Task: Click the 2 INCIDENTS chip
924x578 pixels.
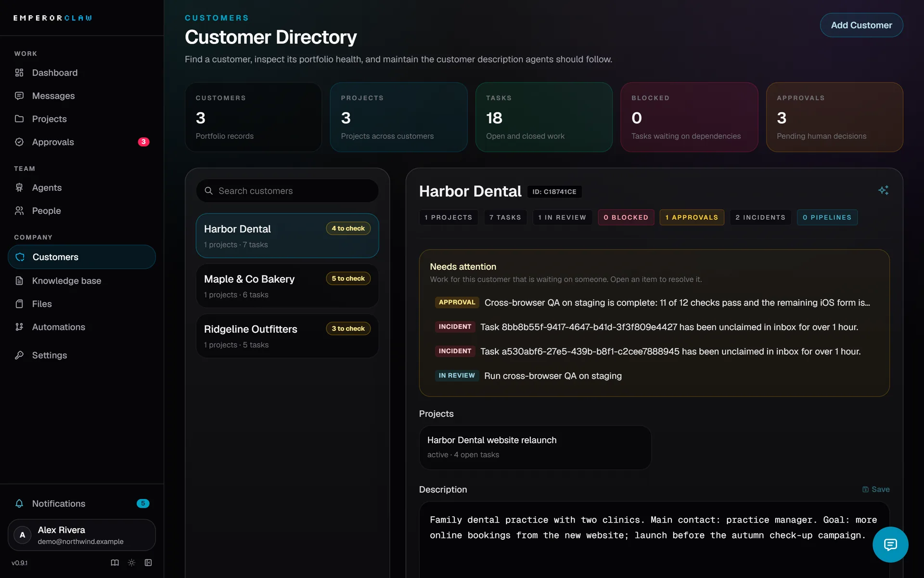Action: coord(760,217)
